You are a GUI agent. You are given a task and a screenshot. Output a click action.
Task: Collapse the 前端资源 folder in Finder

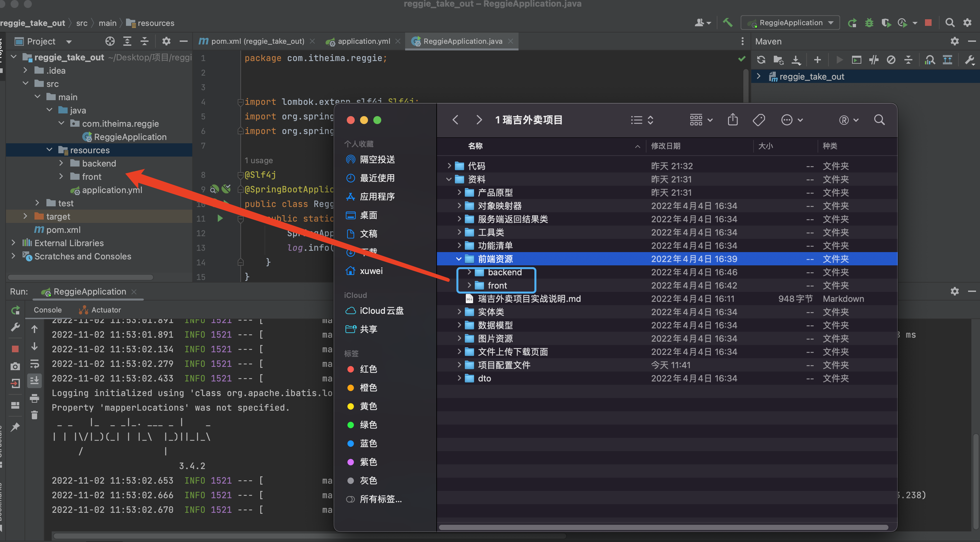tap(459, 259)
